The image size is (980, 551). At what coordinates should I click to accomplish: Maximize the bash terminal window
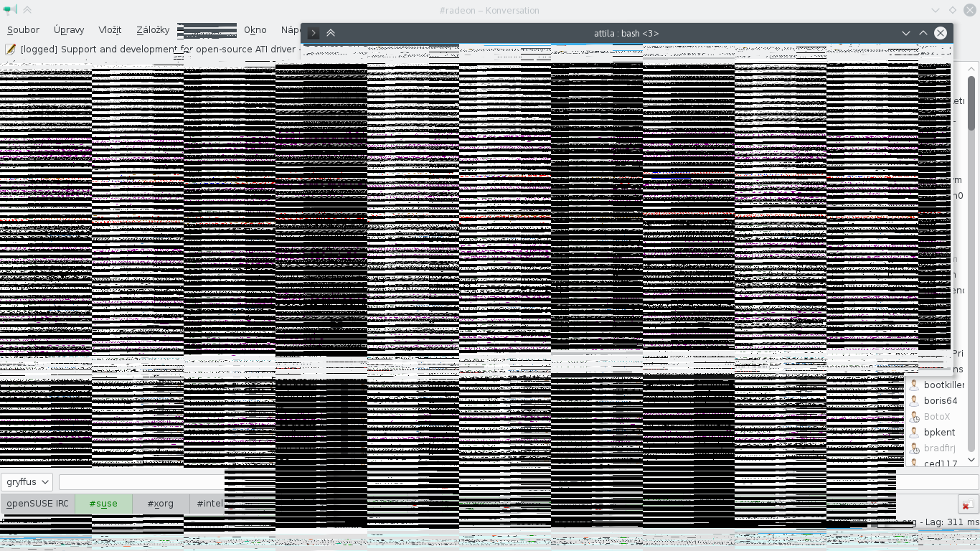tap(923, 33)
